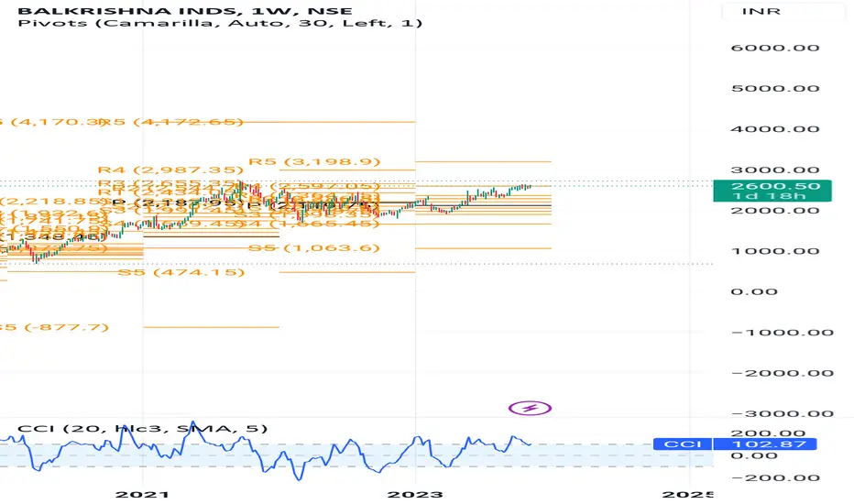The width and height of the screenshot is (854, 504).
Task: Click the 5000.00 price axis label
Action: (775, 89)
